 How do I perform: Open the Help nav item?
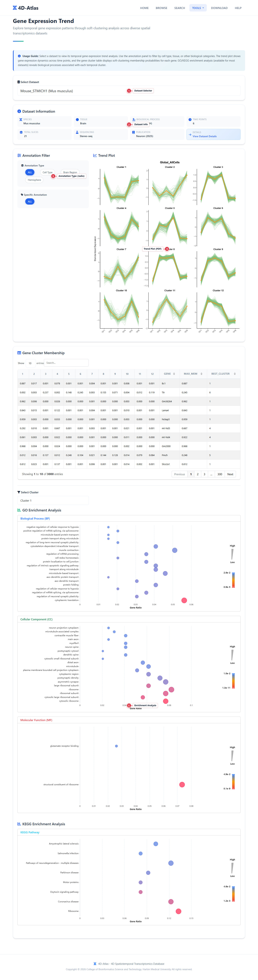[238, 8]
